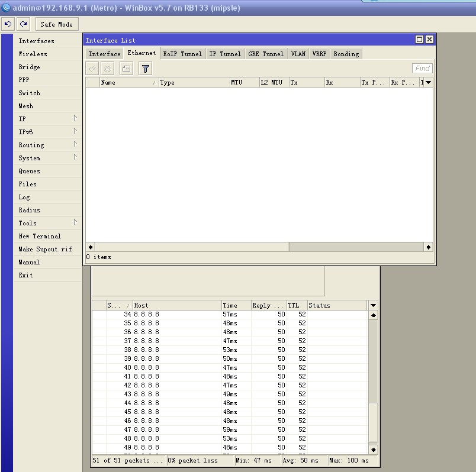Image resolution: width=476 pixels, height=472 pixels.
Task: Click the enable checkmark toolbar icon
Action: coord(92,69)
